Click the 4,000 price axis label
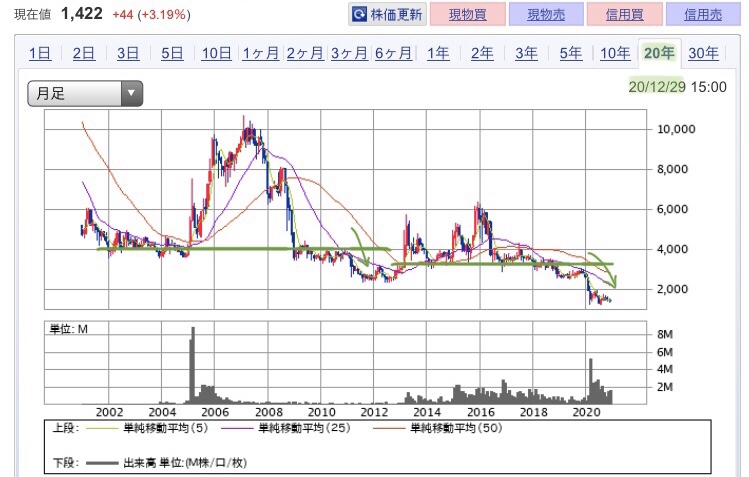 (673, 249)
